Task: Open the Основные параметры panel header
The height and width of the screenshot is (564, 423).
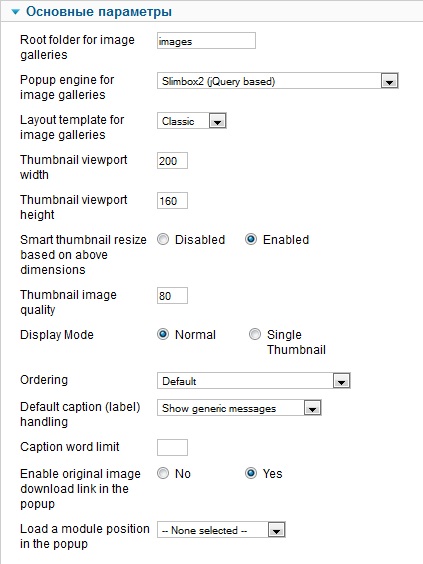Action: point(212,12)
